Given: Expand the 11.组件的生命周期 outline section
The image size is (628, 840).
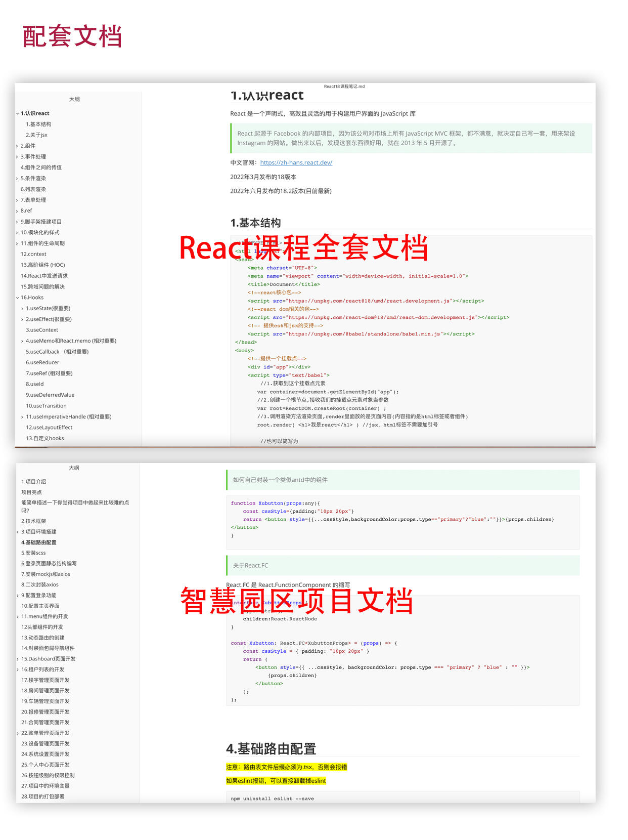Looking at the screenshot, I should 17,243.
